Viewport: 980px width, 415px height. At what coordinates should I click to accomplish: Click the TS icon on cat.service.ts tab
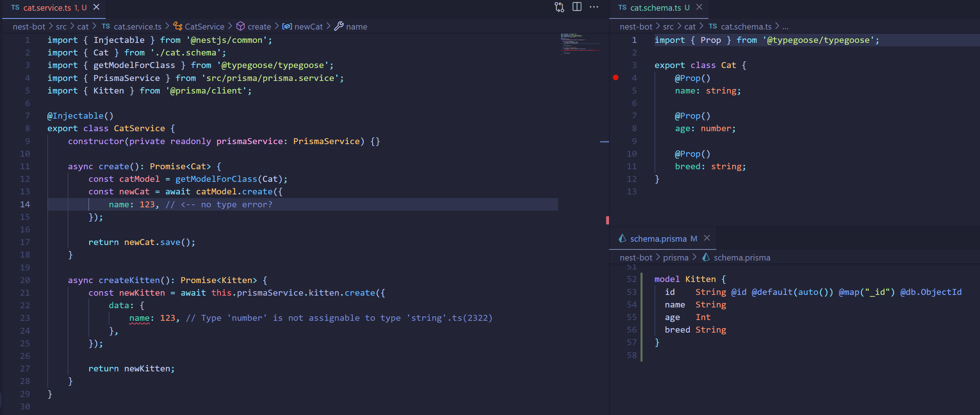[x=15, y=7]
